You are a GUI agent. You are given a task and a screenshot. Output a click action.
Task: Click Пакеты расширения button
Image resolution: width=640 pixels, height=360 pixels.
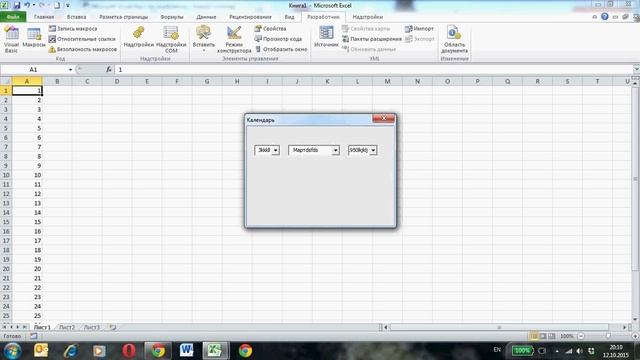pyautogui.click(x=372, y=39)
